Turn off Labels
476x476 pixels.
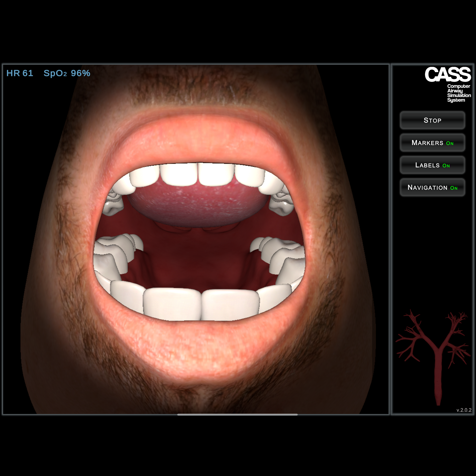(x=432, y=165)
